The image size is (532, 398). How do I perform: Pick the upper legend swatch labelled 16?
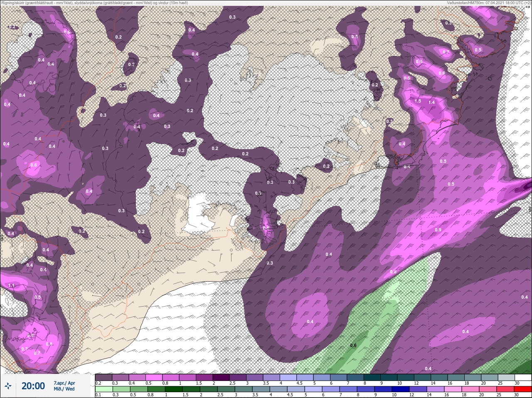456,377
